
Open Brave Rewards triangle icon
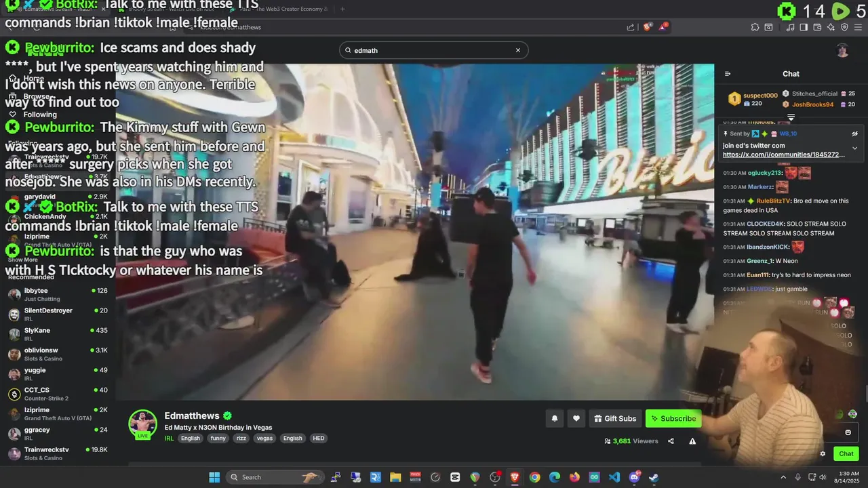point(664,27)
